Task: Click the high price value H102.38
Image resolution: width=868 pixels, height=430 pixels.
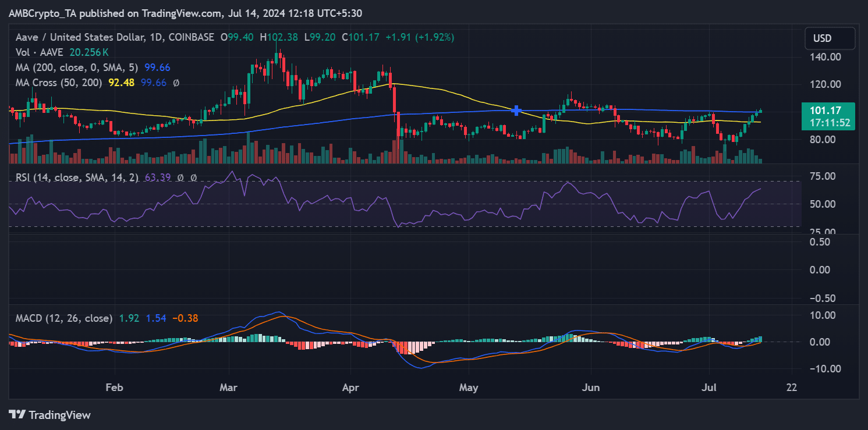Action: click(x=279, y=37)
